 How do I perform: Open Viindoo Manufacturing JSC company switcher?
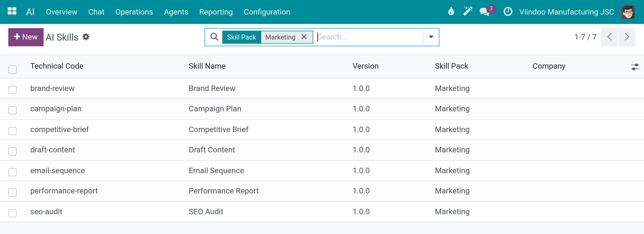567,12
